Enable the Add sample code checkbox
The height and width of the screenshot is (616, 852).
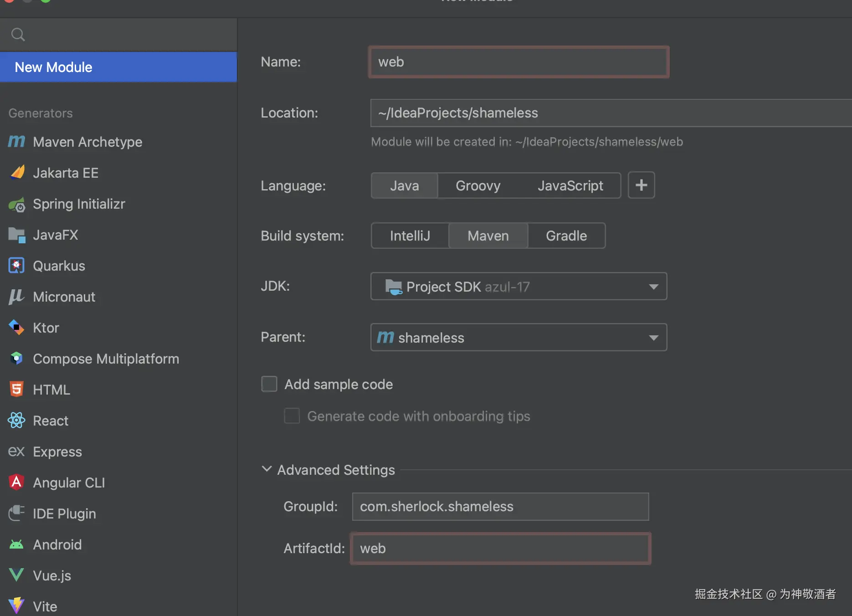pos(269,384)
